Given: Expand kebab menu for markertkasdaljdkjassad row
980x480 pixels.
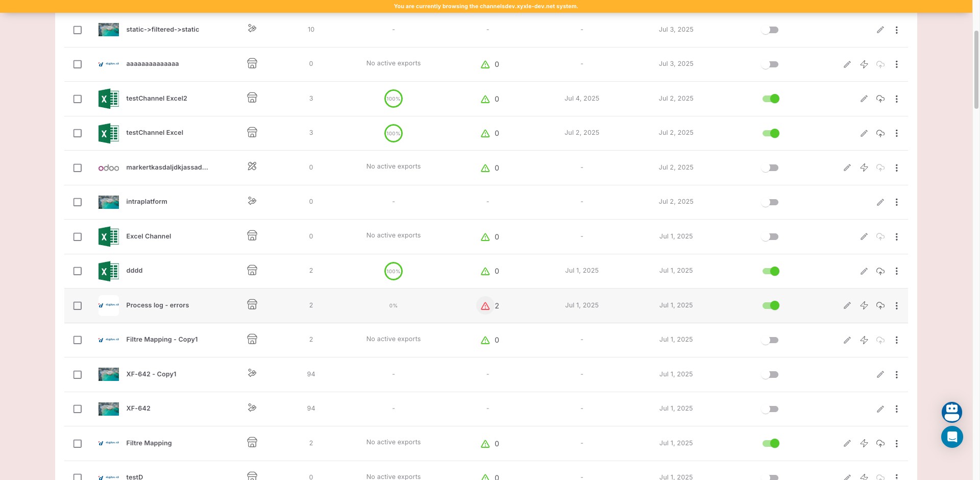Looking at the screenshot, I should pyautogui.click(x=896, y=168).
